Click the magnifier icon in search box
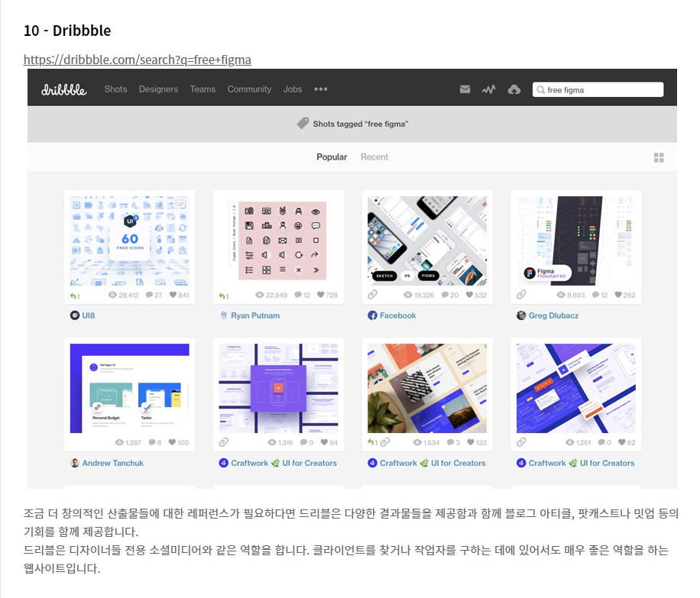700x598 pixels. [x=540, y=89]
